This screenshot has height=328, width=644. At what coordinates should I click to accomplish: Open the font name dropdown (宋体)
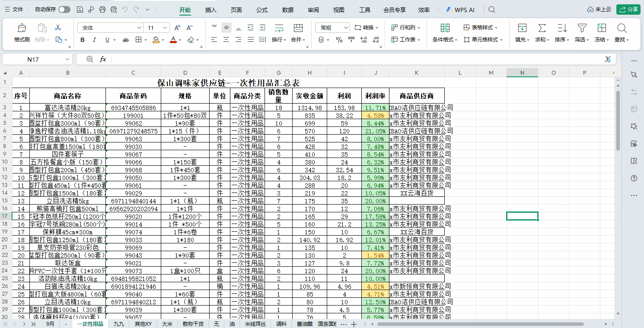pyautogui.click(x=139, y=28)
